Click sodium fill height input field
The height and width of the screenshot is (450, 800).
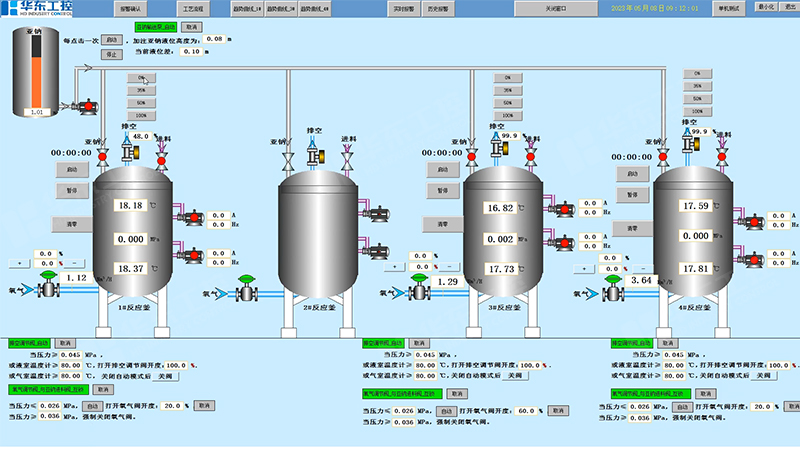216,39
